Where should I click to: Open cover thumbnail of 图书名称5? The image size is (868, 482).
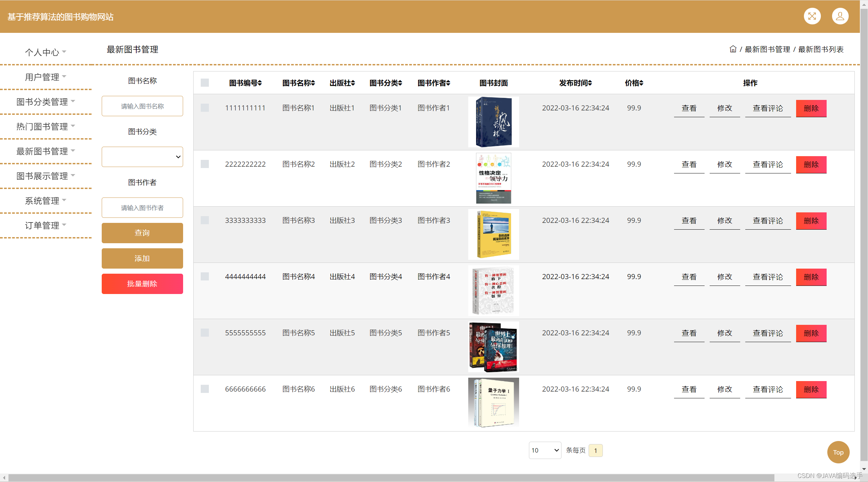(x=493, y=347)
